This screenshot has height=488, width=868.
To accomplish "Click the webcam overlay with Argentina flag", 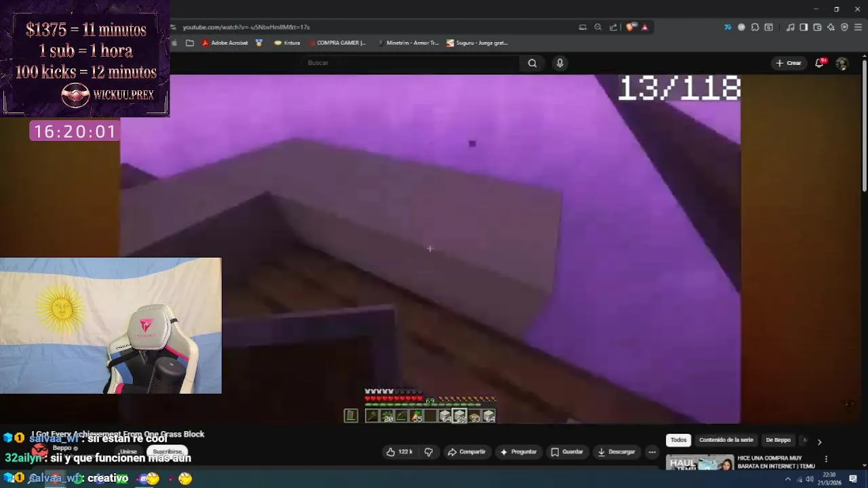I will 111,325.
